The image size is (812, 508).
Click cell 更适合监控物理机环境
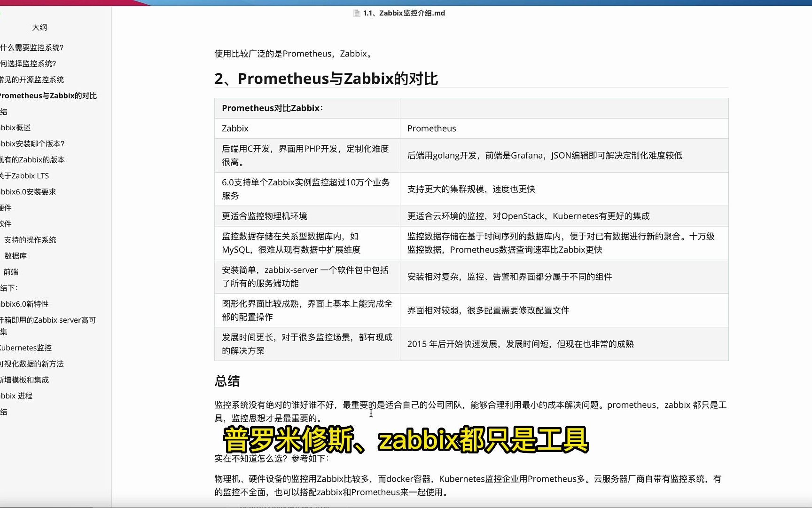click(307, 216)
